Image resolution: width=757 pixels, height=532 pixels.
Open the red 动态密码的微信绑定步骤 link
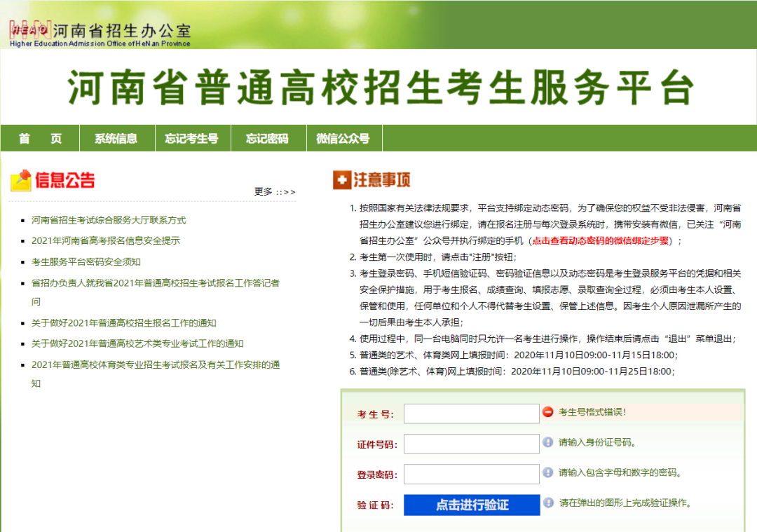(x=601, y=240)
